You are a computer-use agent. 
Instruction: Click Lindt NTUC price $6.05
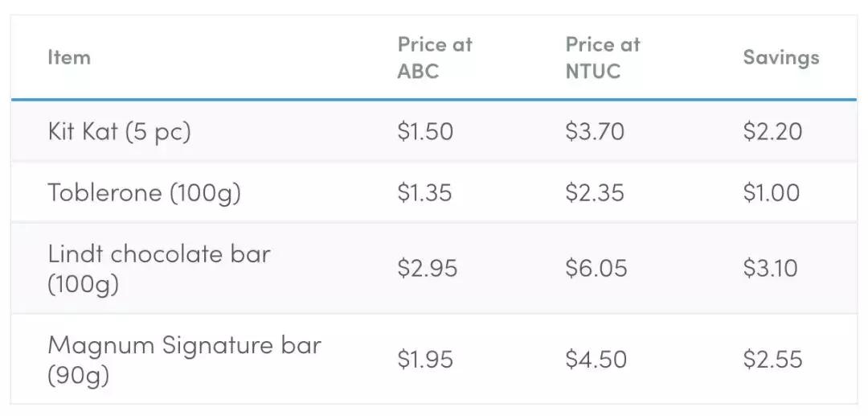pos(596,268)
